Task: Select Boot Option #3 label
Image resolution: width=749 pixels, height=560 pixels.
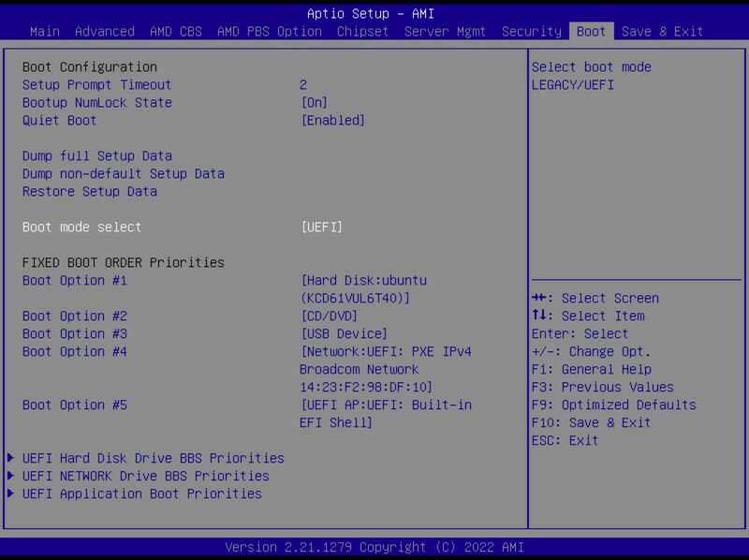Action: click(75, 333)
